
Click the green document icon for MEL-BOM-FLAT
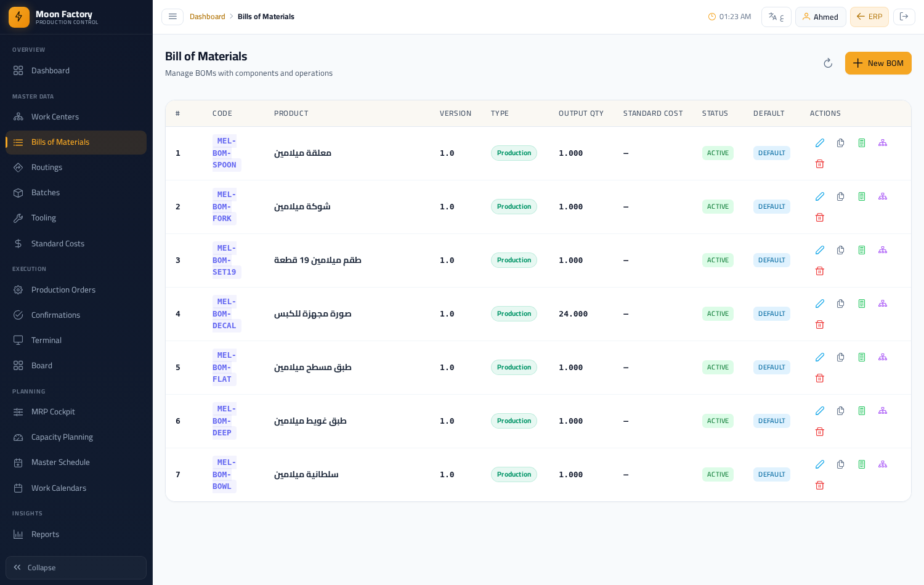(862, 357)
